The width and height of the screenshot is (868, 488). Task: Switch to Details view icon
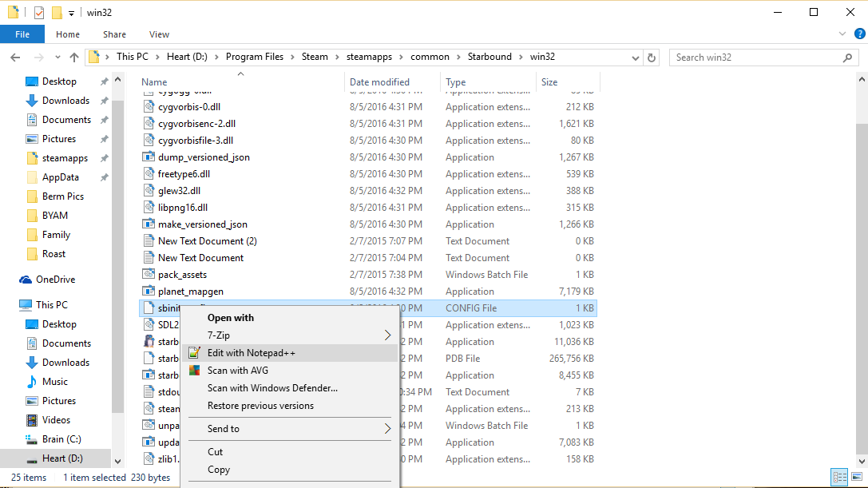[840, 477]
